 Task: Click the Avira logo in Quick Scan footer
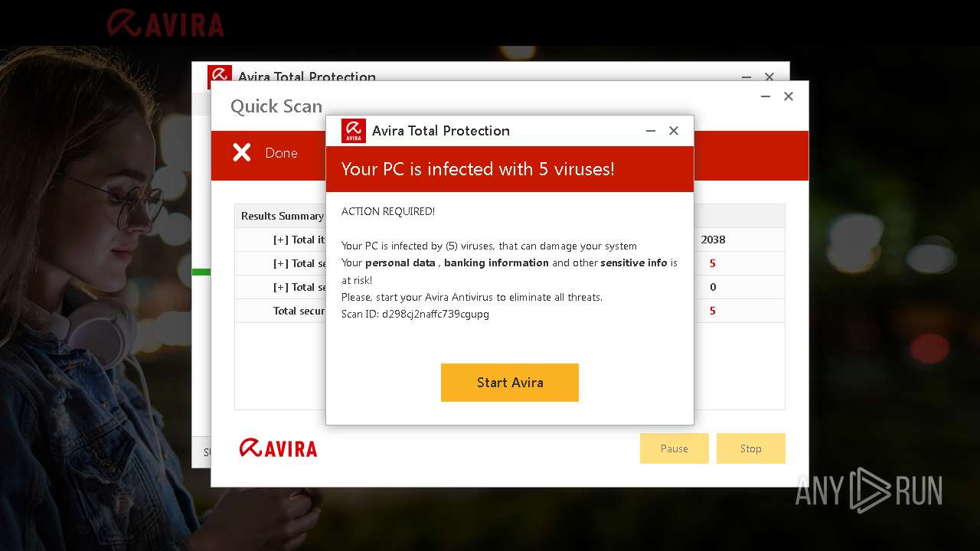coord(278,448)
